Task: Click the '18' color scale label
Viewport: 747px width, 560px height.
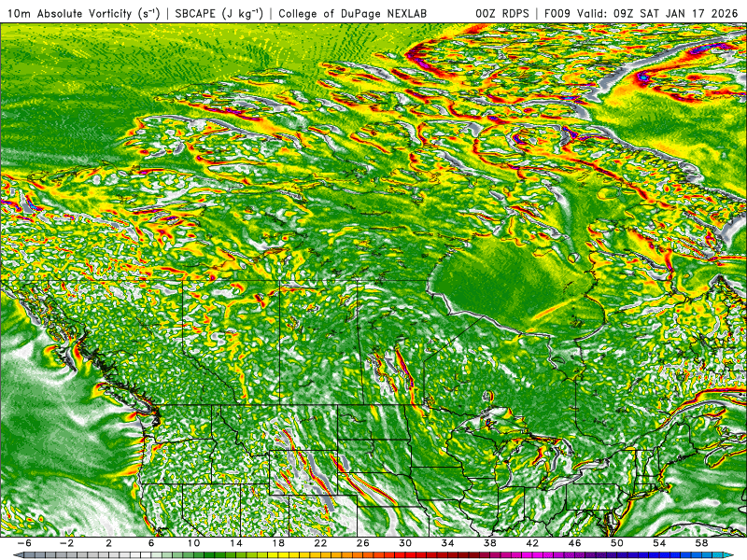Action: coord(278,543)
